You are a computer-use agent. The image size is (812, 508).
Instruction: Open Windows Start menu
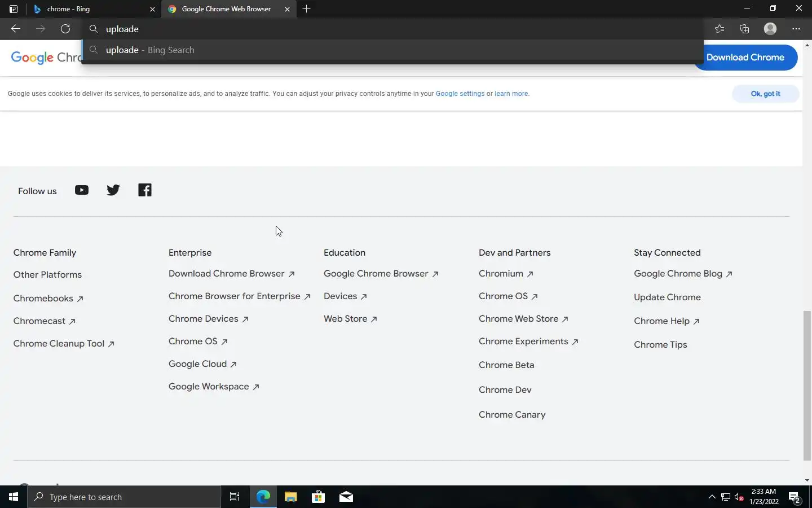(14, 497)
